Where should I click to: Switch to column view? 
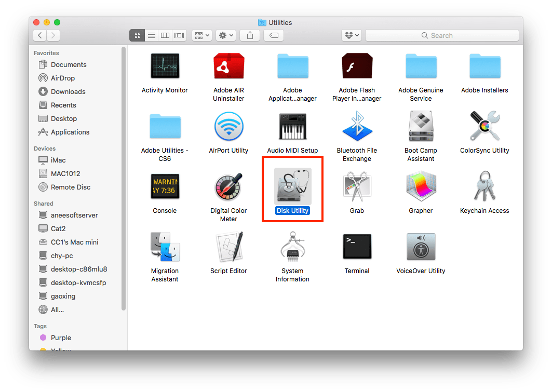click(165, 35)
